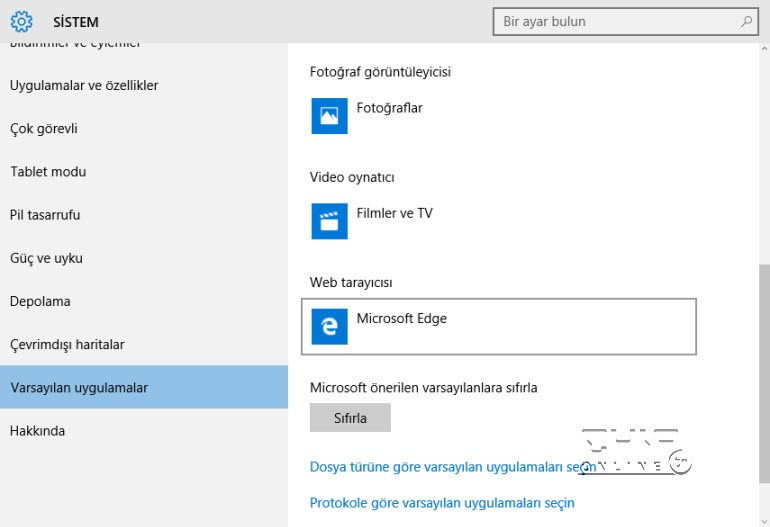This screenshot has width=770, height=527.
Task: Open Hakkında page
Action: (x=144, y=431)
